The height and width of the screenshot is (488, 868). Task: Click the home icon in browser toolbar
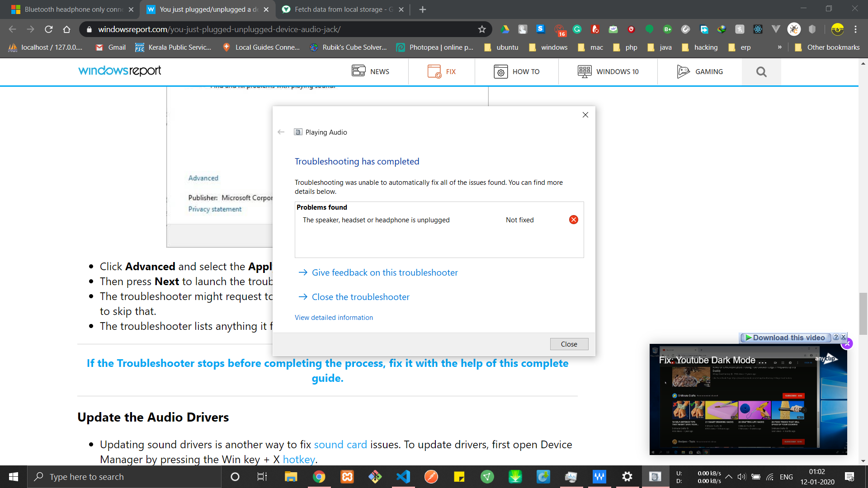(x=67, y=29)
